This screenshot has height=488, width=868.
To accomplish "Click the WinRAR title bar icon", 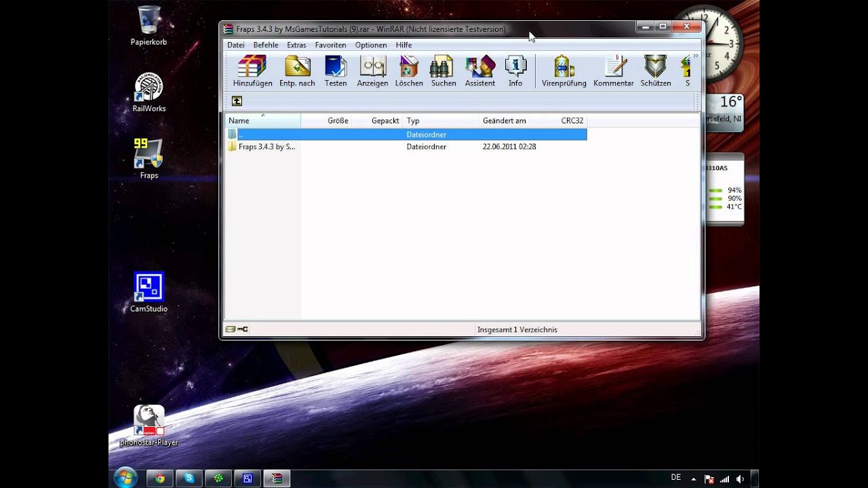I will pos(229,29).
